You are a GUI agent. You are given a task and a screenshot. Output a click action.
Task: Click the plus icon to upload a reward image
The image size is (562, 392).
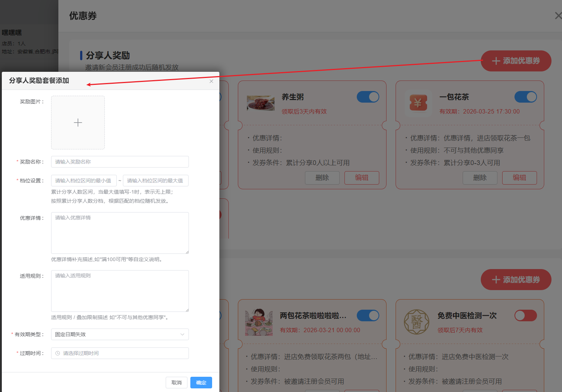(78, 123)
